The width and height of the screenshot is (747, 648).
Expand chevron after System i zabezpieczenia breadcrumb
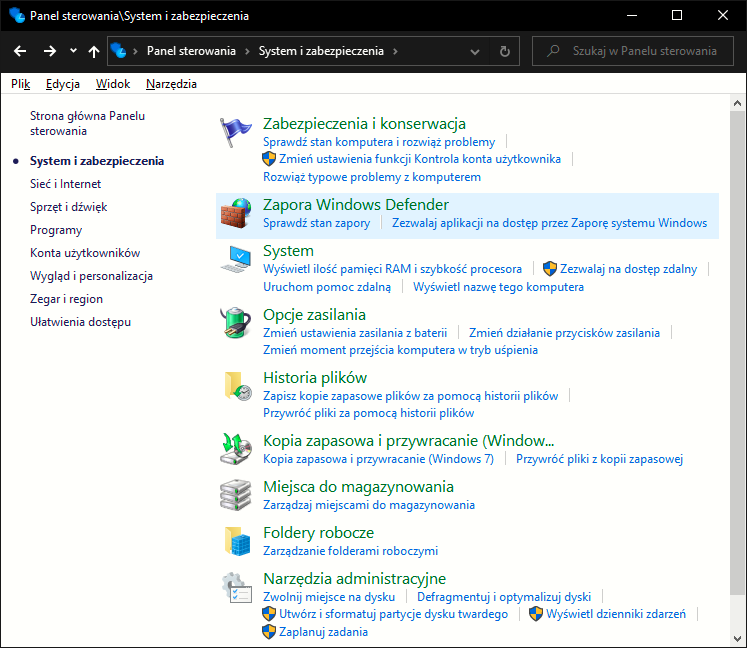[395, 51]
